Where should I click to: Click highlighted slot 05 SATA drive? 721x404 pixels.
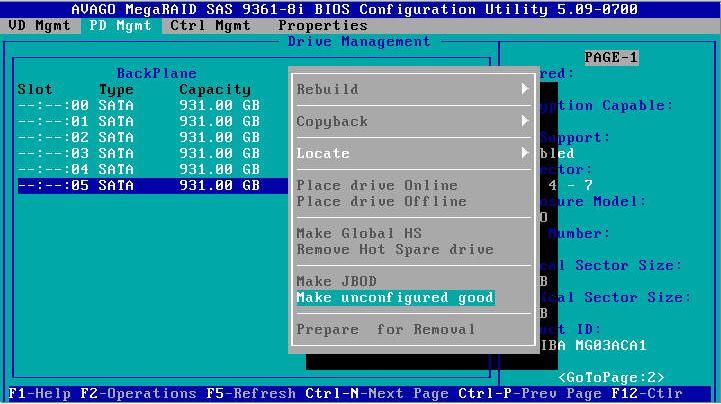(x=140, y=185)
